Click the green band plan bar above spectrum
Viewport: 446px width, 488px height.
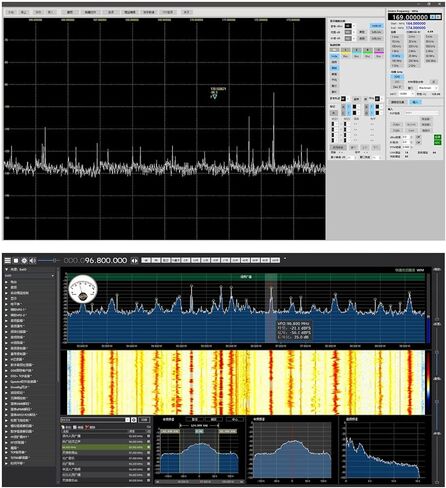click(246, 276)
